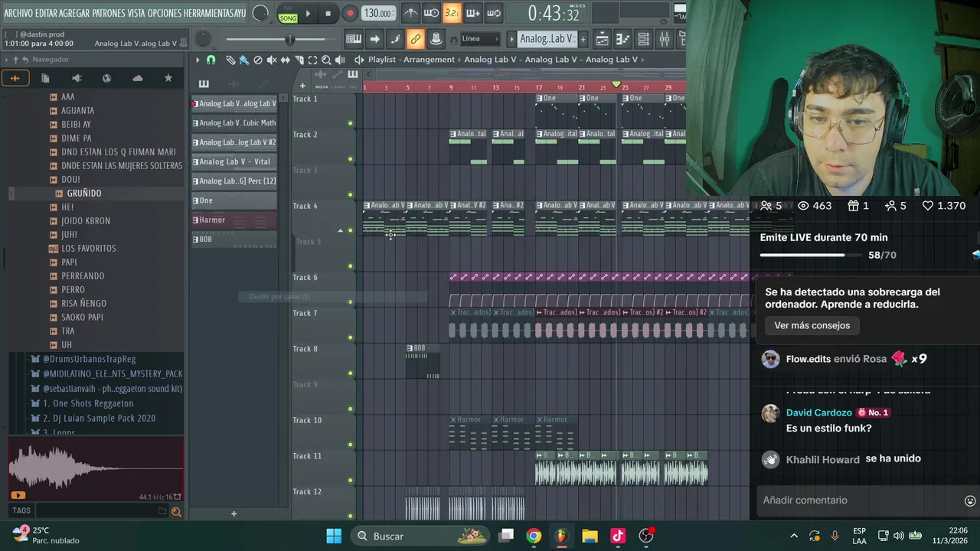The height and width of the screenshot is (551, 980).
Task: Click the 130.000 tempo field
Action: point(378,13)
